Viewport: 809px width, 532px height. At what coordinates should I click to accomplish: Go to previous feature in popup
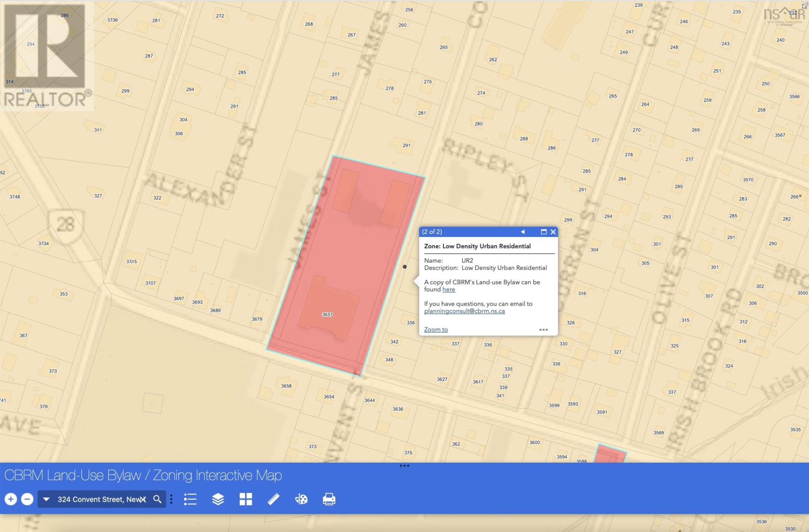pos(523,232)
